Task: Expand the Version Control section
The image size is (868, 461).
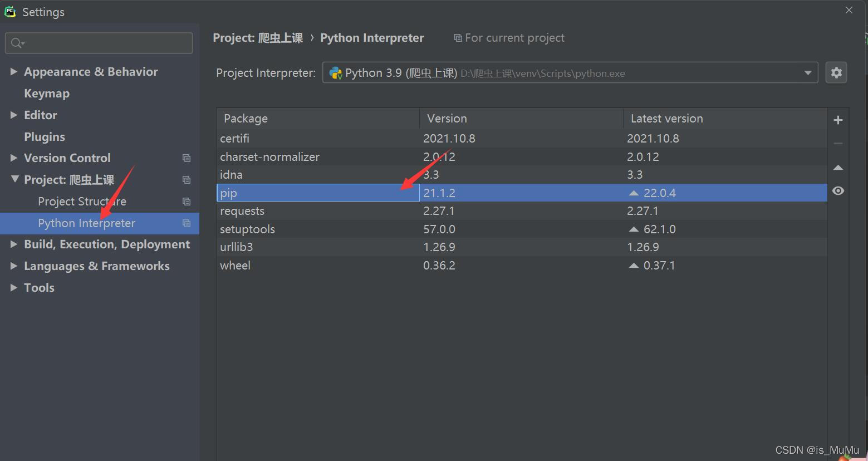Action: [x=14, y=158]
